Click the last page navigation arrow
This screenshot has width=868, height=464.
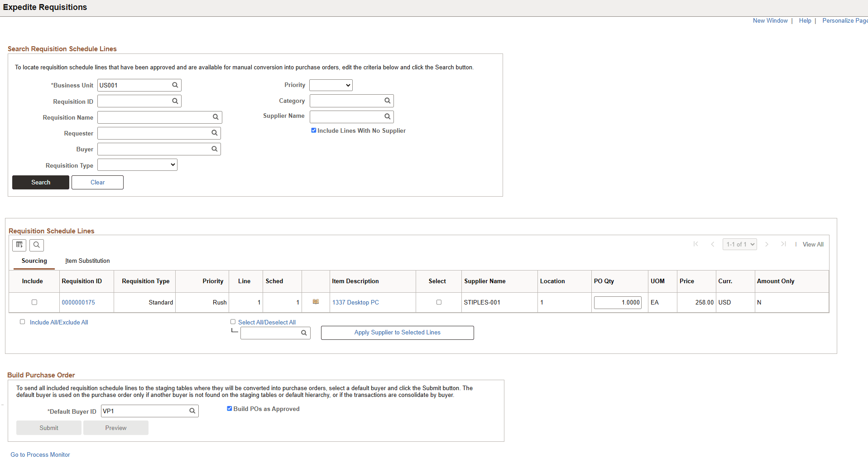(x=784, y=244)
